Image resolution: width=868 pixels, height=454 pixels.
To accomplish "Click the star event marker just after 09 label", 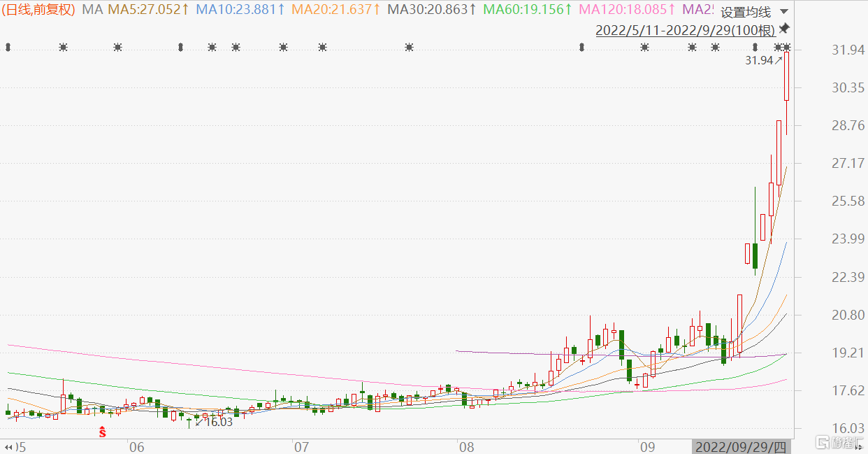I will pyautogui.click(x=644, y=48).
